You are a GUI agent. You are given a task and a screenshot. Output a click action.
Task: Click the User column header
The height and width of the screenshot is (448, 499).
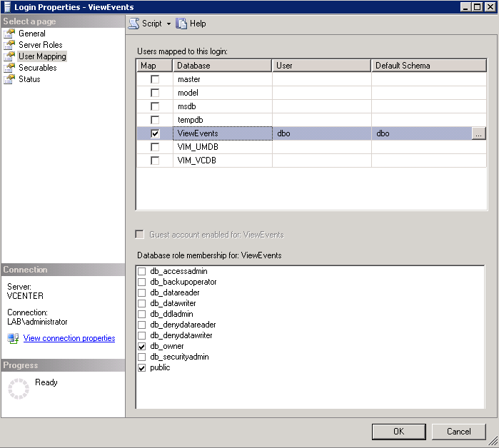pos(321,66)
